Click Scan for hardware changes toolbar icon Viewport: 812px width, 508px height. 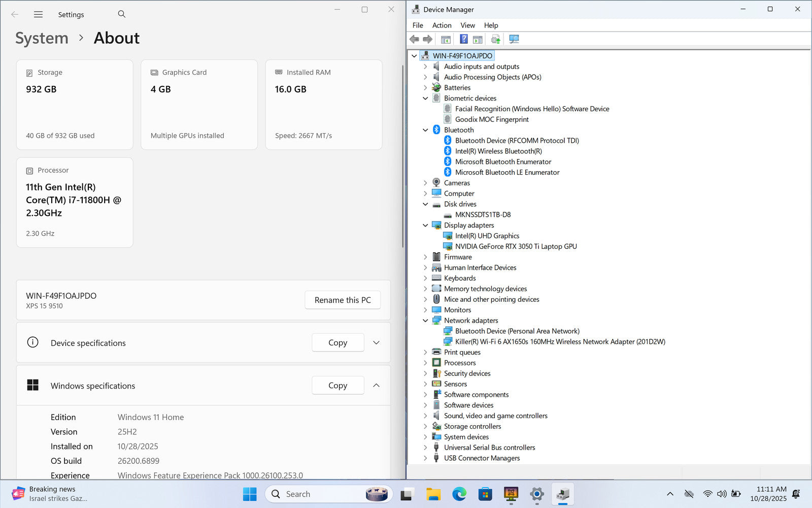(x=514, y=39)
